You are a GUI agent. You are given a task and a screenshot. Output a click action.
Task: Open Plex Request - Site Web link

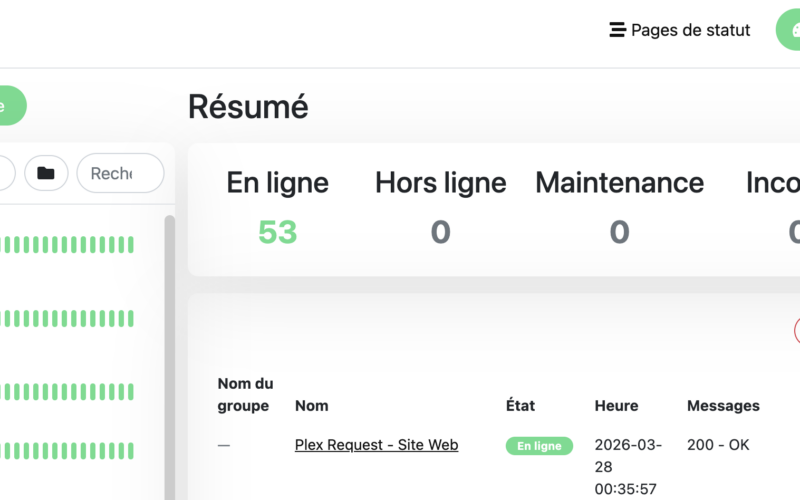point(377,445)
